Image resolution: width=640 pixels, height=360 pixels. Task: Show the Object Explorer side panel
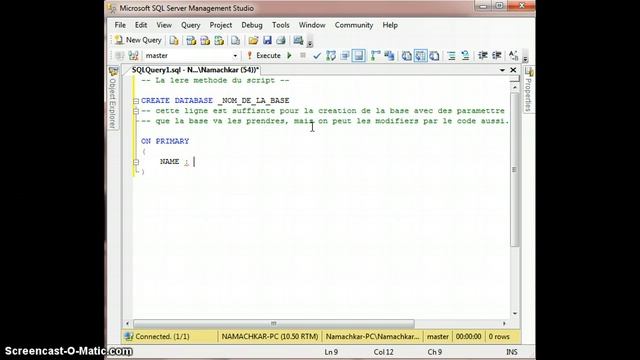pyautogui.click(x=113, y=98)
